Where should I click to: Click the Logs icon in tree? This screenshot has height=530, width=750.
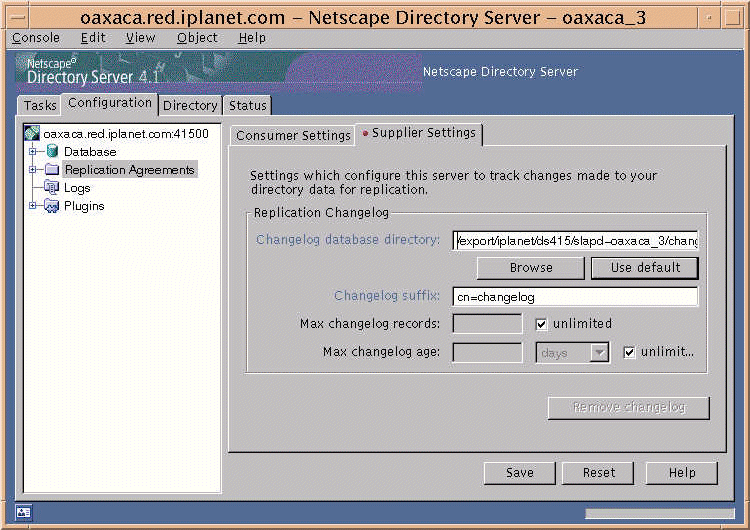(x=51, y=188)
